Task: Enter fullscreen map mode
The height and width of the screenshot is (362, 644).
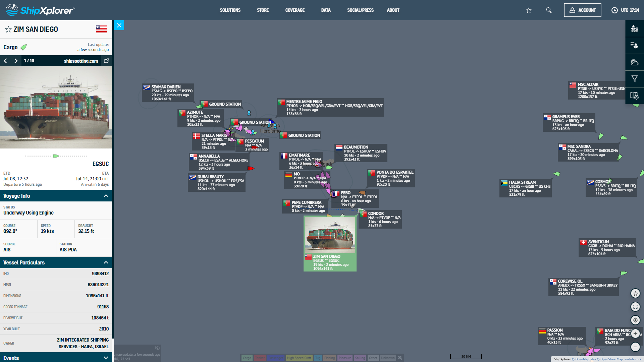Action: click(x=635, y=307)
